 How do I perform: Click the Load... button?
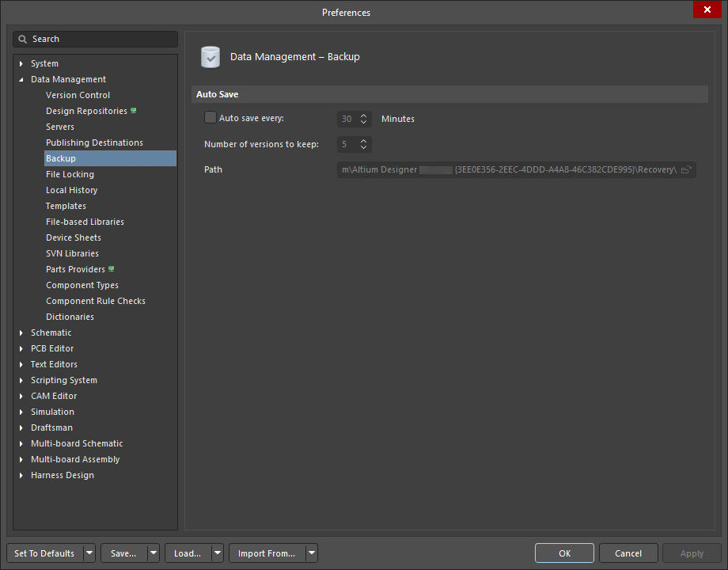pyautogui.click(x=188, y=553)
